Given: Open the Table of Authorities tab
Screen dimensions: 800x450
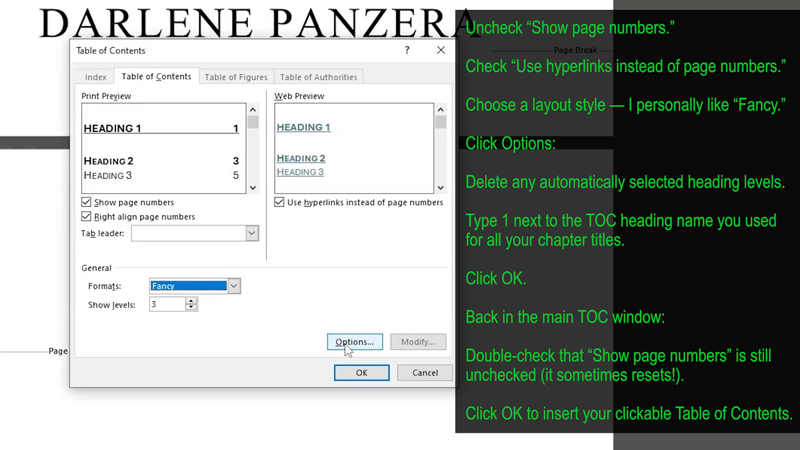Looking at the screenshot, I should pyautogui.click(x=318, y=77).
